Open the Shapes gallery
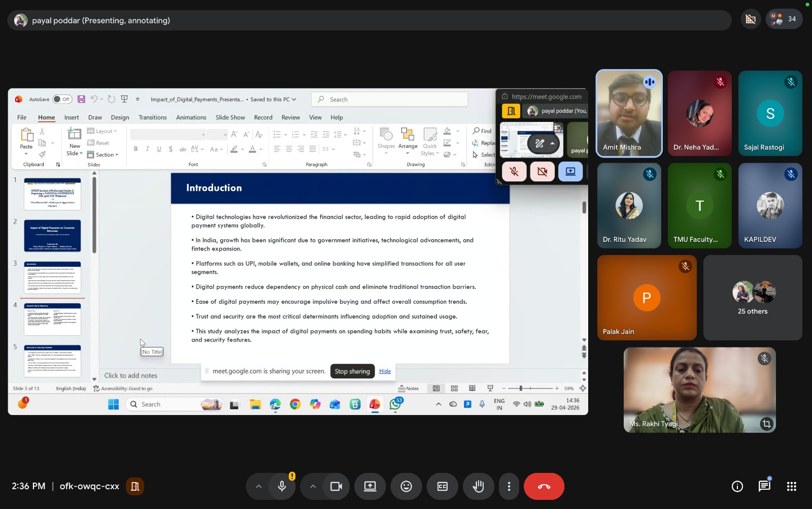 [x=386, y=141]
